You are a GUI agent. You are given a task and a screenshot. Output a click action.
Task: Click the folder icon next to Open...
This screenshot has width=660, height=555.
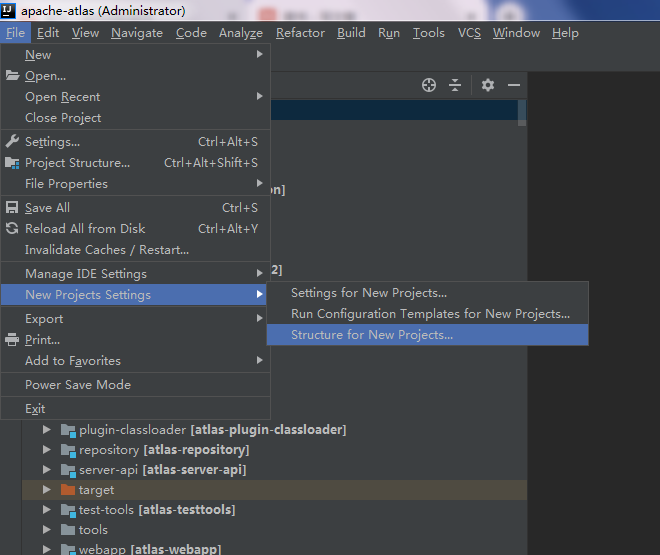coord(12,76)
